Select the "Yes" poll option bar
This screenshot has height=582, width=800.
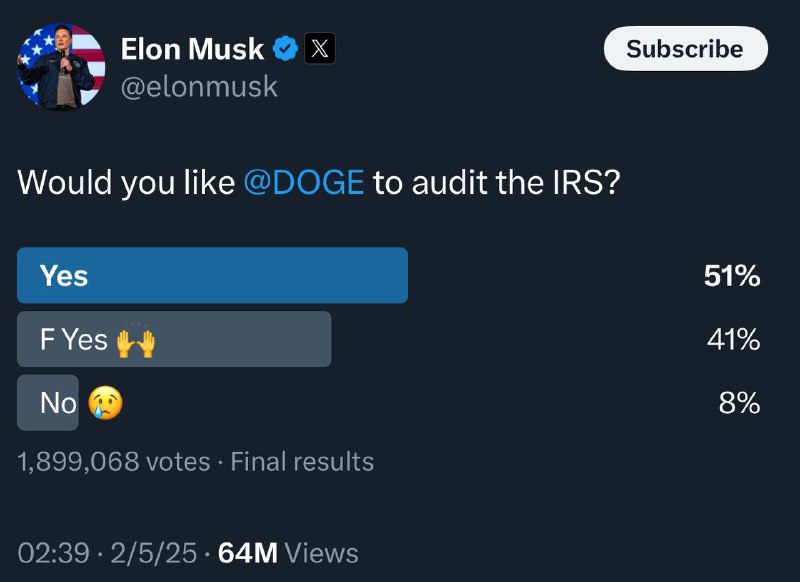tap(212, 276)
